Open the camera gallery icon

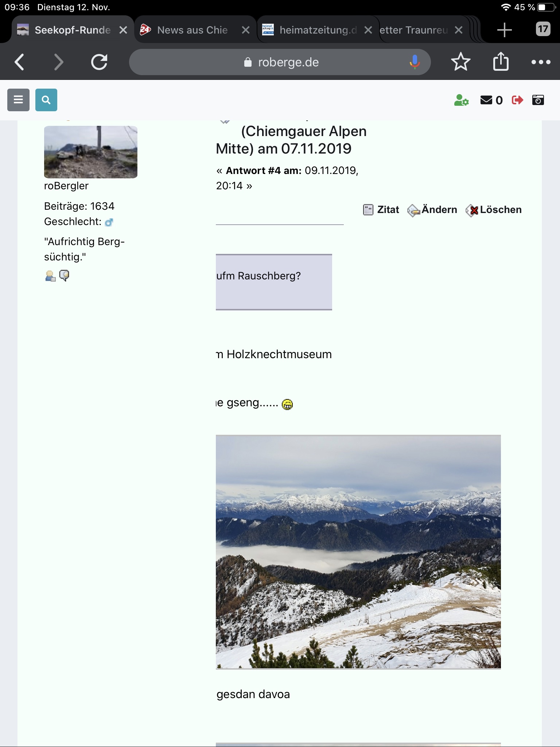(x=538, y=100)
